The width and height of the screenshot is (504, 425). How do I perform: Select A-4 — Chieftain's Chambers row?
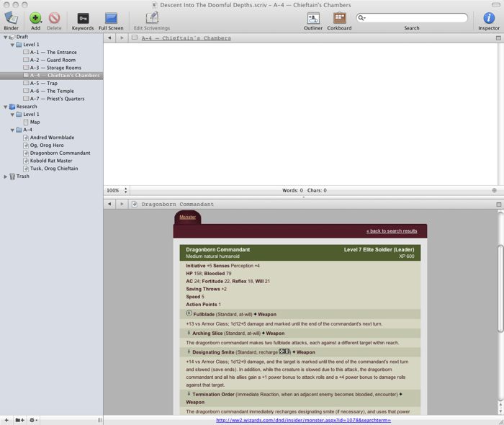coord(51,76)
